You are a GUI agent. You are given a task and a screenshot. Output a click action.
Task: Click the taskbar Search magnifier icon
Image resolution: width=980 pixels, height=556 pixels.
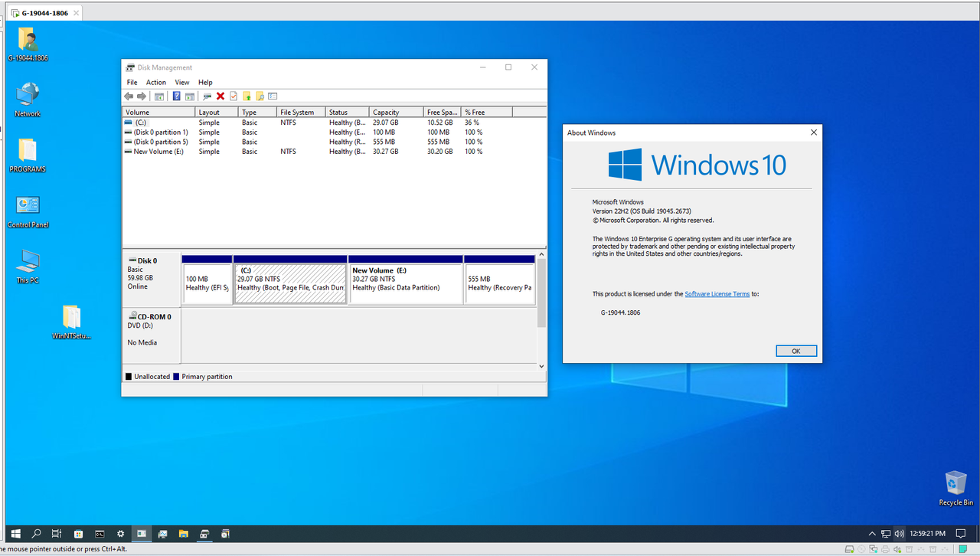click(x=36, y=533)
